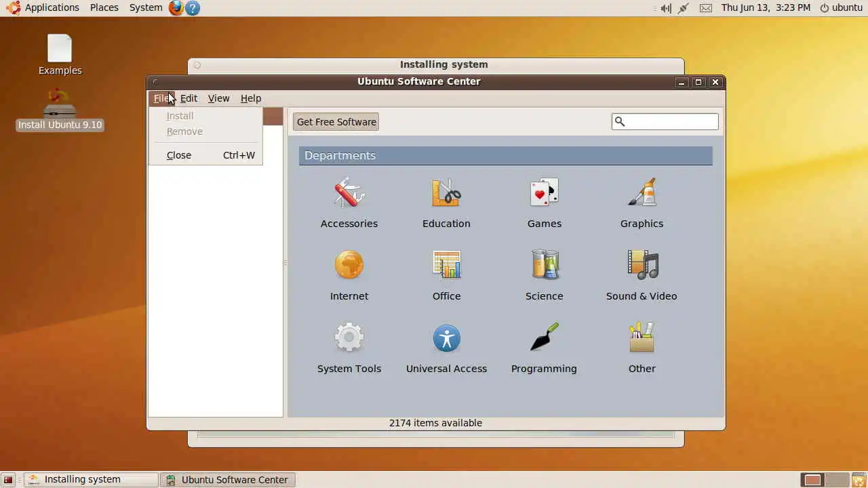The image size is (868, 488).
Task: Click inside the software search field
Action: [x=665, y=121]
